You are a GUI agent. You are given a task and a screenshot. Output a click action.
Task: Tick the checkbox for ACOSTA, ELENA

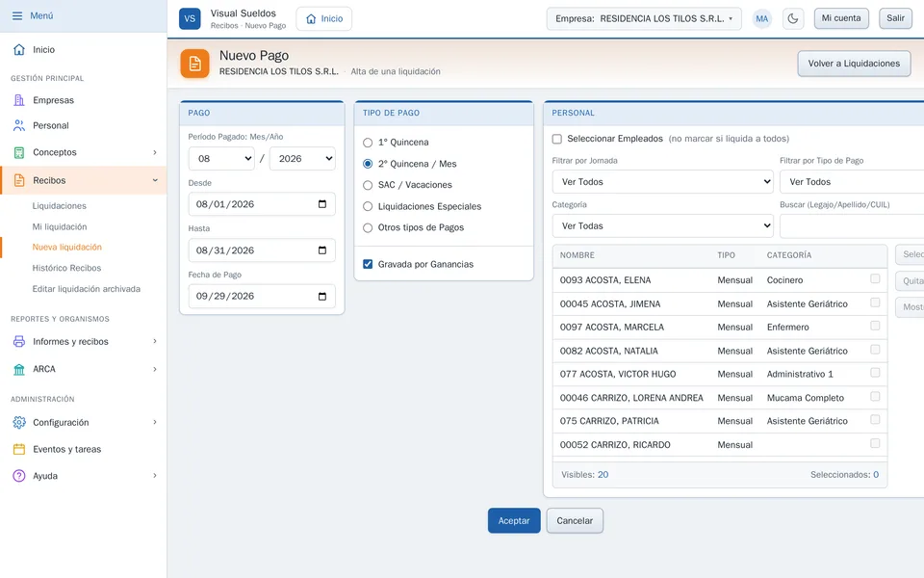click(x=875, y=278)
